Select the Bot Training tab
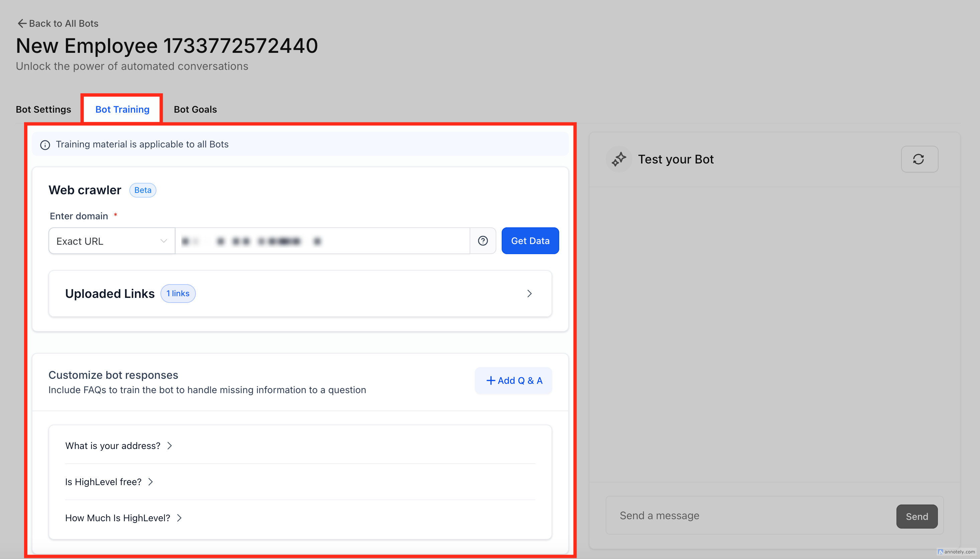Viewport: 980px width, 559px height. [x=122, y=109]
